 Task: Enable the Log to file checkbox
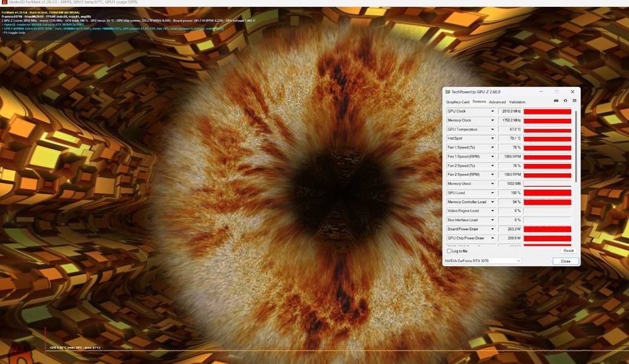(x=449, y=251)
